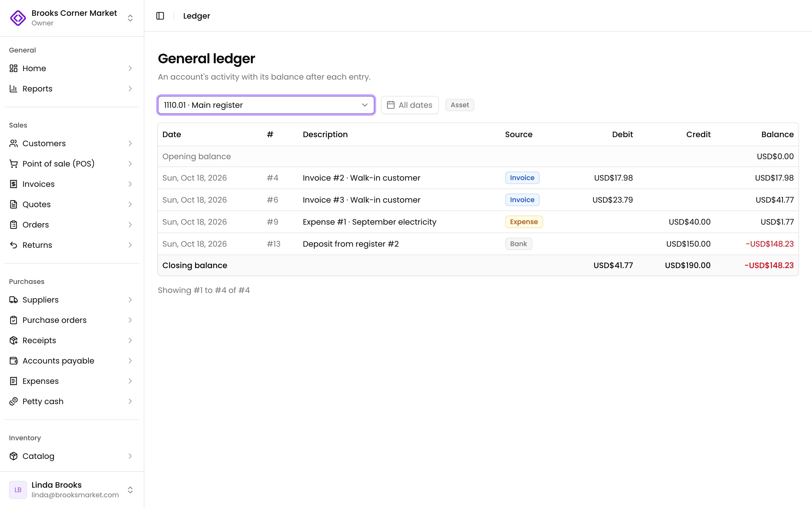This screenshot has width=812, height=508.
Task: Click the All dates filter button
Action: coord(410,105)
